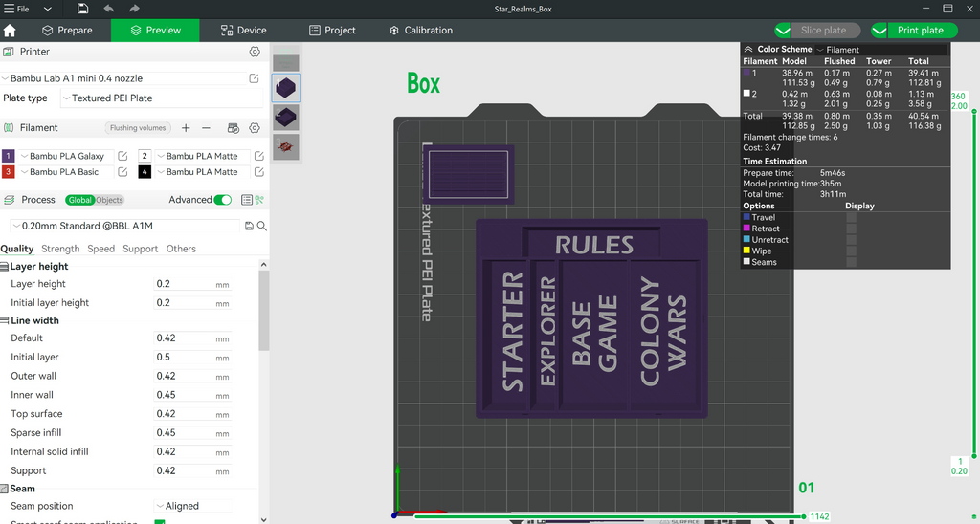
Task: Switch to the Prepare tab
Action: pos(67,31)
